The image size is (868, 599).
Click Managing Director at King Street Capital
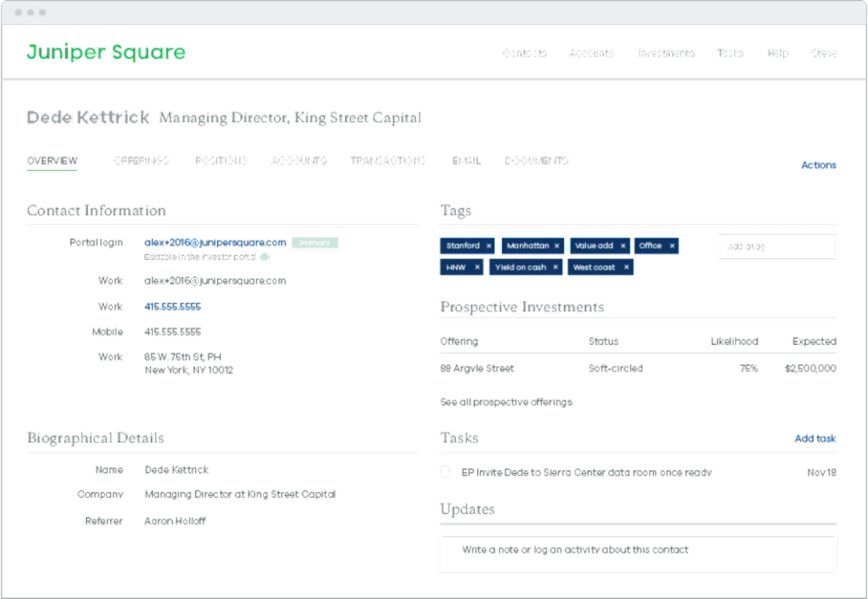pyautogui.click(x=240, y=495)
